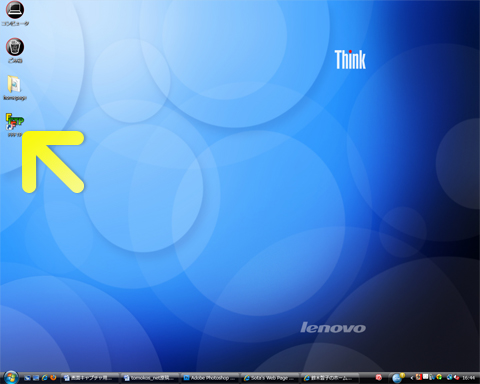The image size is (480, 384).
Task: Select the FFFTP shortcut icon
Action: [15, 125]
